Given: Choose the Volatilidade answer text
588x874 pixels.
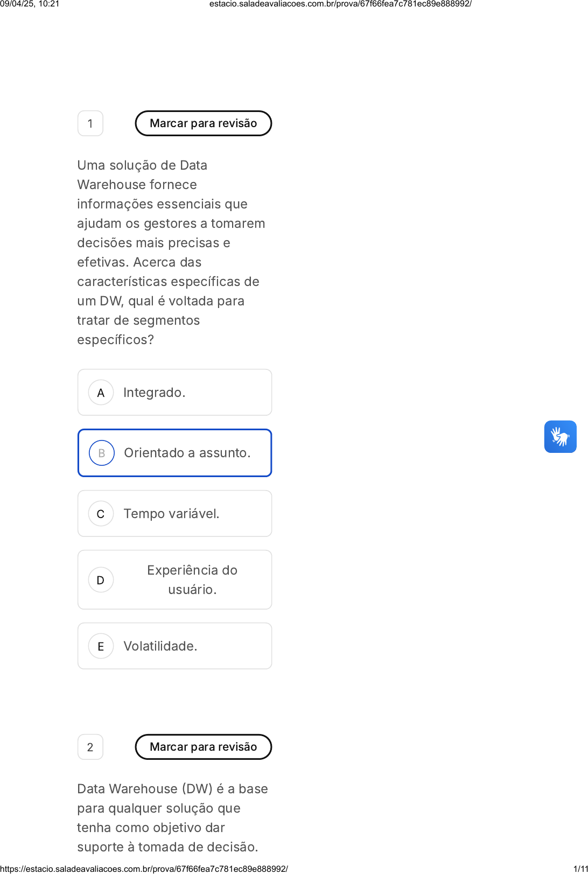Looking at the screenshot, I should pyautogui.click(x=160, y=646).
